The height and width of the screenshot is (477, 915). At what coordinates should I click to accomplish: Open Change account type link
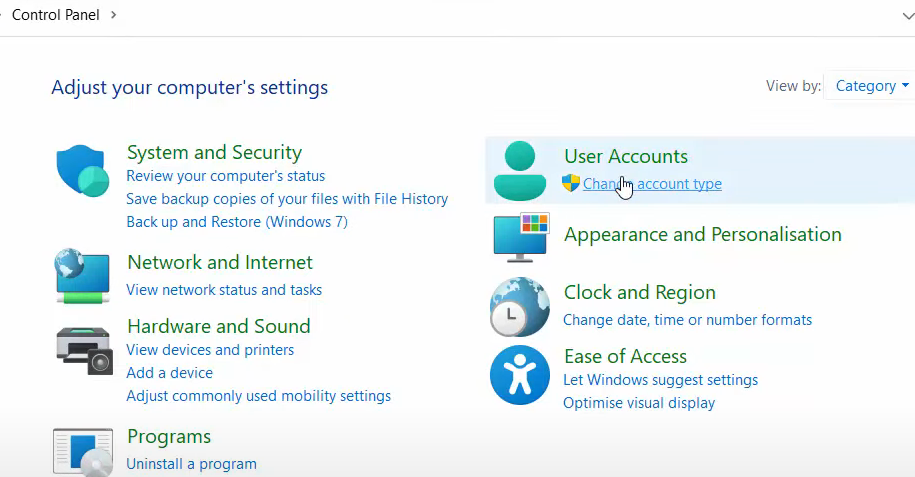[652, 184]
